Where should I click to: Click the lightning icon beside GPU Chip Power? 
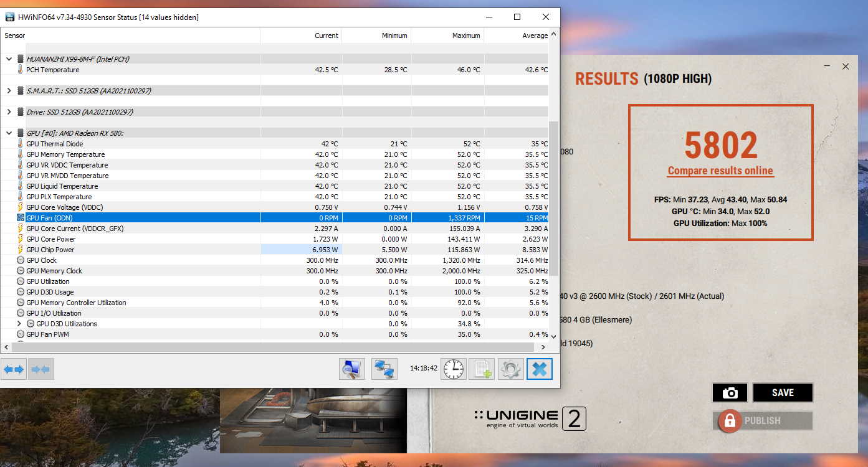coord(20,250)
